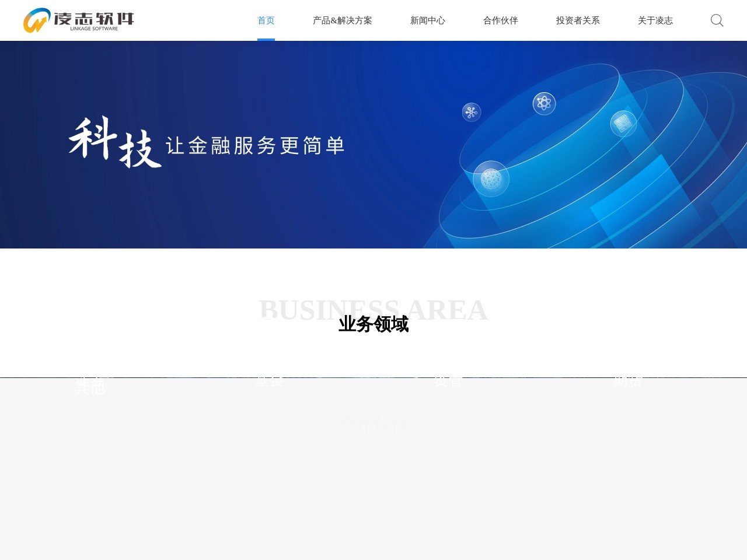
Task: Click the network node icon in the banner
Action: 470,112
